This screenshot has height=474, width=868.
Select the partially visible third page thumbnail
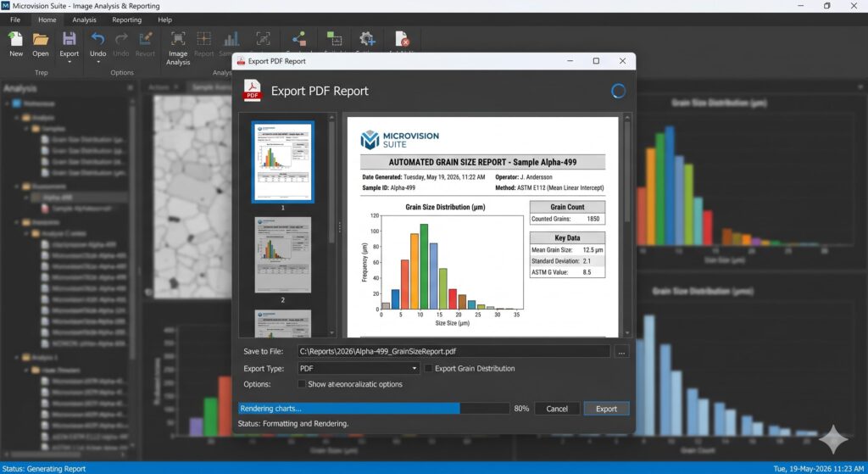tap(283, 323)
